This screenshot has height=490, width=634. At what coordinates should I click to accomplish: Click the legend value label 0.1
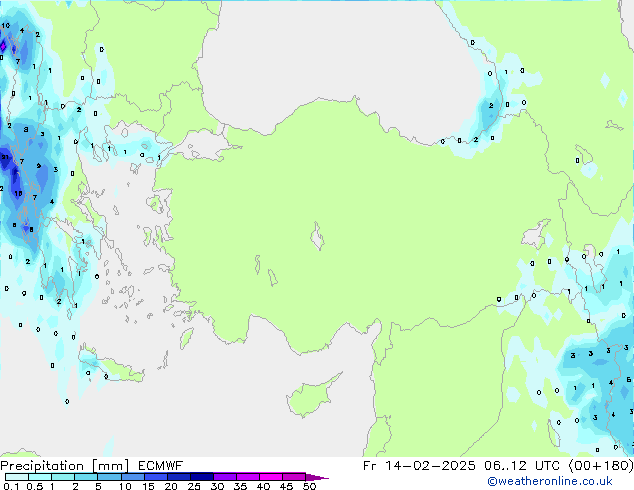pos(10,486)
